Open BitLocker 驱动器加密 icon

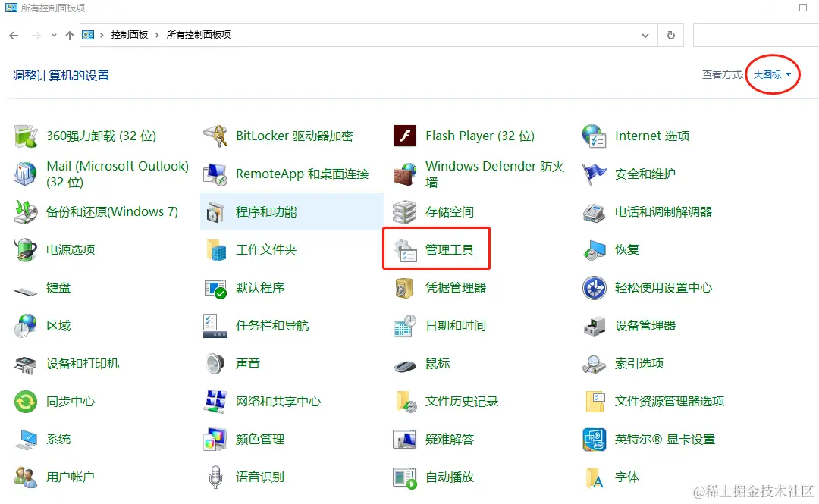[215, 136]
